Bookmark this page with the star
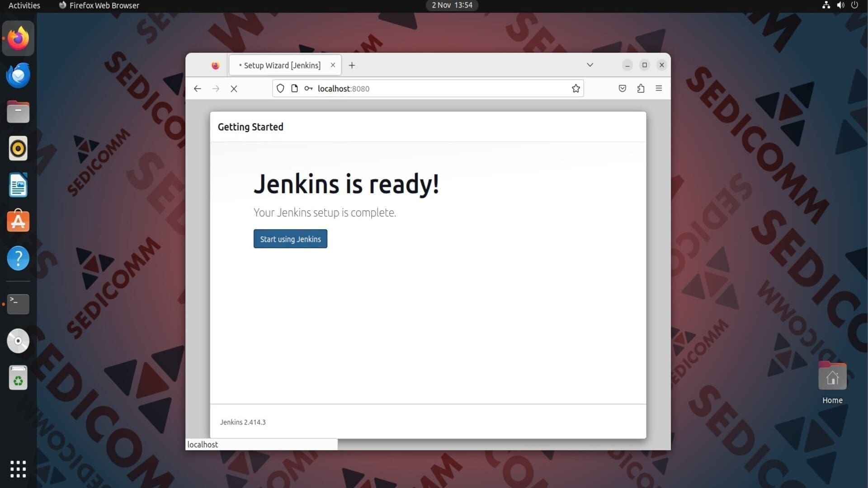 tap(576, 89)
